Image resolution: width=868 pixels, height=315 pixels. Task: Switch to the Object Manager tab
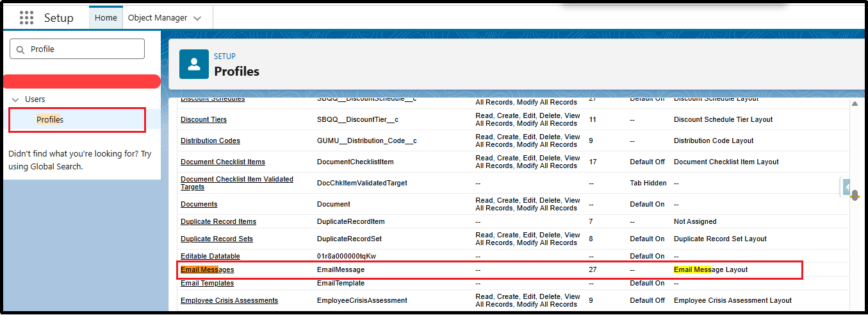click(158, 18)
